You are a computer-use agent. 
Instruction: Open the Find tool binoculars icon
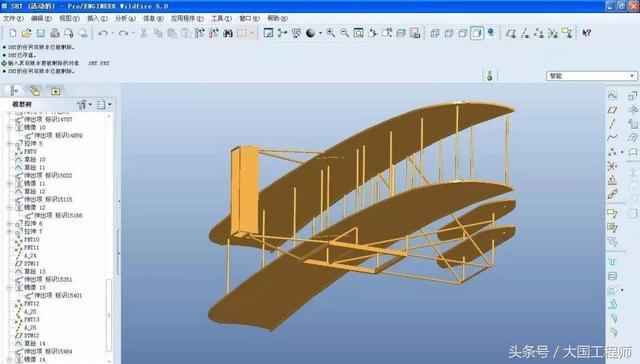point(228,33)
